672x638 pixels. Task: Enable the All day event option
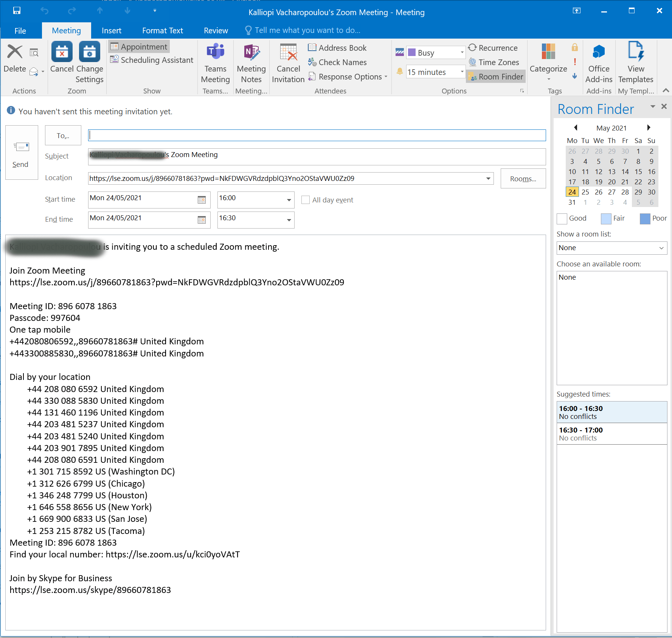point(305,200)
